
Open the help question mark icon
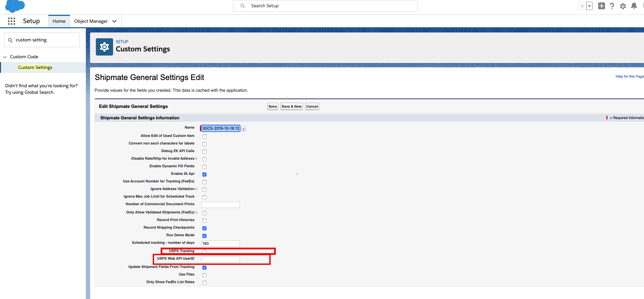[x=612, y=6]
